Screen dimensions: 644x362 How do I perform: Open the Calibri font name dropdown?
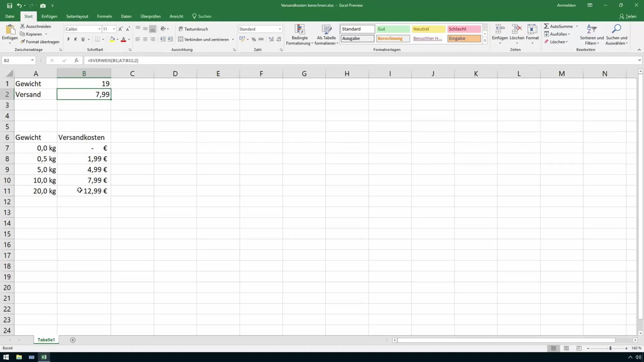pyautogui.click(x=99, y=29)
